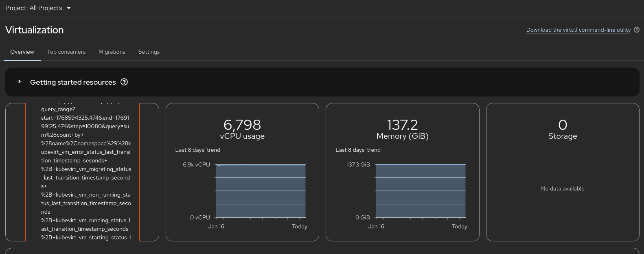Viewport: 644px width, 254px height.
Task: Click the query_range error text panel
Action: coord(86,172)
